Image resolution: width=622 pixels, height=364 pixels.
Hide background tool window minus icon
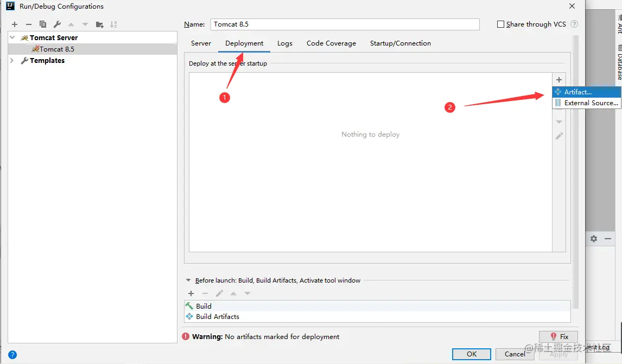point(608,239)
